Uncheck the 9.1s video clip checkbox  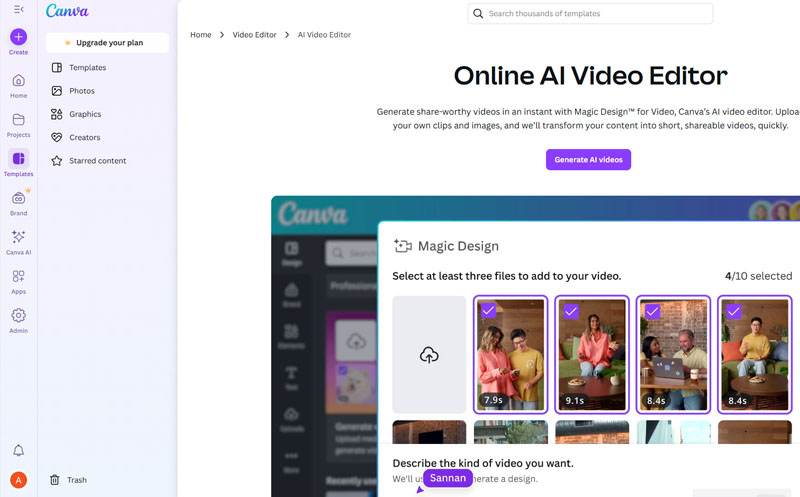pos(570,311)
